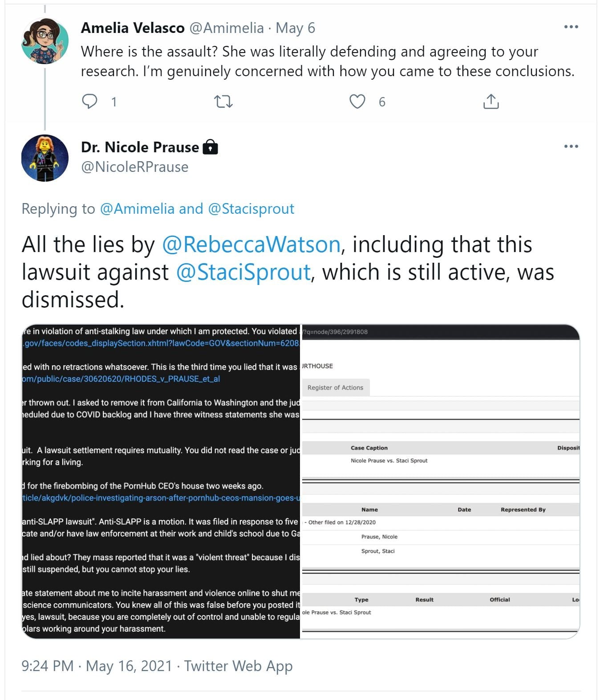Viewport: 604px width, 700px height.
Task: Like Amelia Velasco's tweet
Action: (357, 102)
